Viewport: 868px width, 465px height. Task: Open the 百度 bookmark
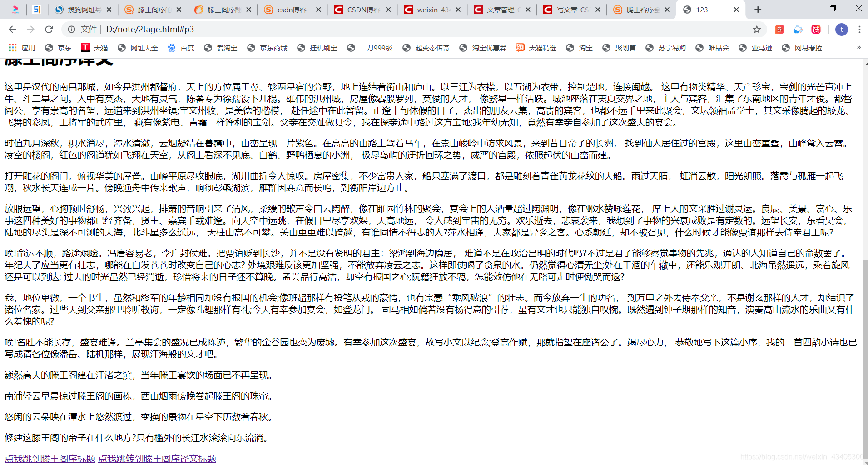pyautogui.click(x=181, y=48)
